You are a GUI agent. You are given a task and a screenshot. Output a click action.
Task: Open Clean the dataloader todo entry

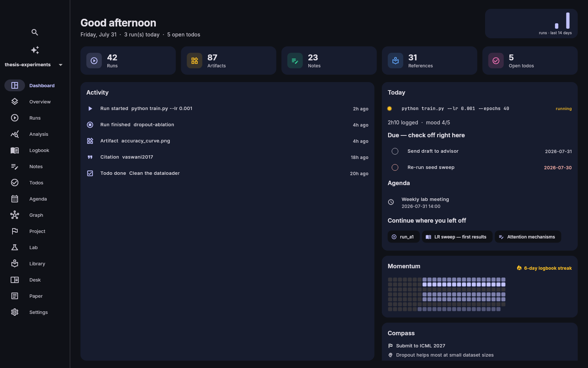227,173
